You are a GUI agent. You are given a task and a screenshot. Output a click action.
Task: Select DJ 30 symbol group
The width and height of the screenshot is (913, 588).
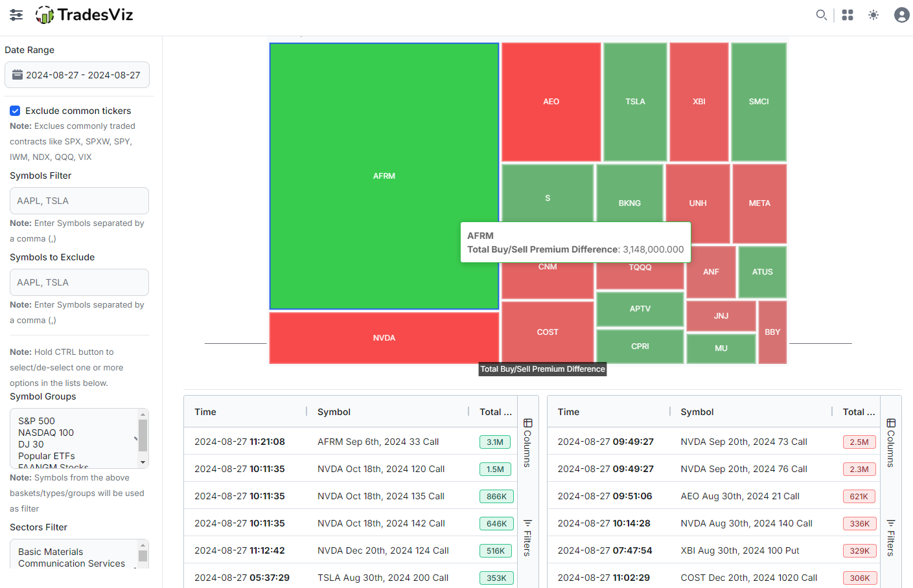[31, 444]
